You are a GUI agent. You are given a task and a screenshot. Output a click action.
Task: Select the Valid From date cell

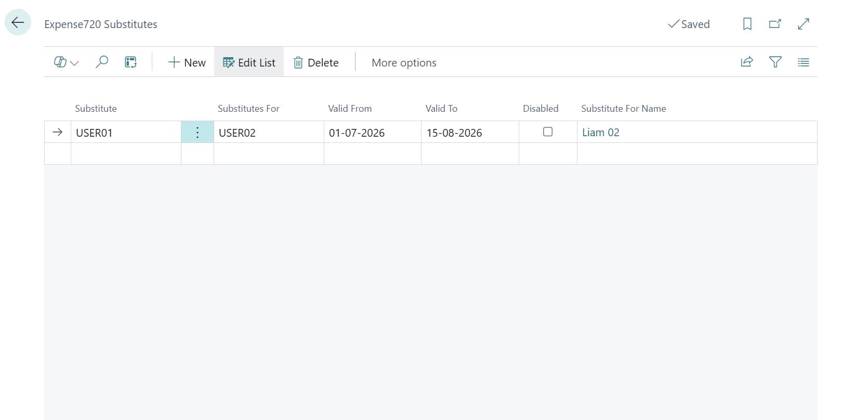tap(373, 132)
